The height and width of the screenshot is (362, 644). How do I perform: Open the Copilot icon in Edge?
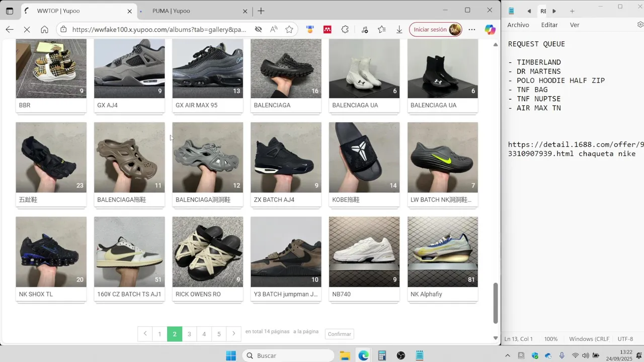coord(490,30)
